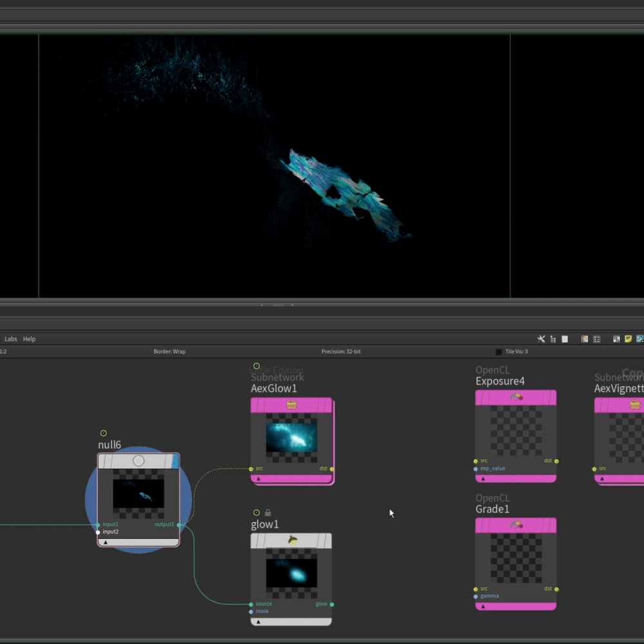Image resolution: width=644 pixels, height=644 pixels.
Task: Click the firefly icon on glow1 header
Action: pyautogui.click(x=292, y=540)
